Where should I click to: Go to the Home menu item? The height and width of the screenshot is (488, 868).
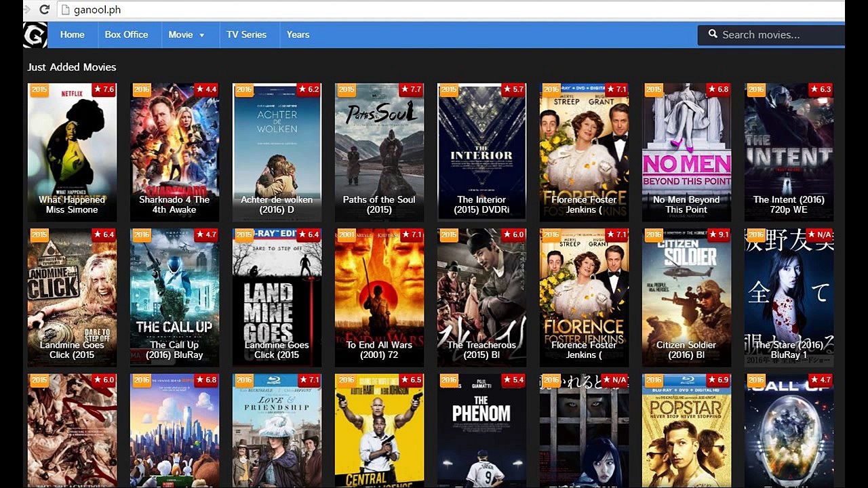(x=72, y=35)
